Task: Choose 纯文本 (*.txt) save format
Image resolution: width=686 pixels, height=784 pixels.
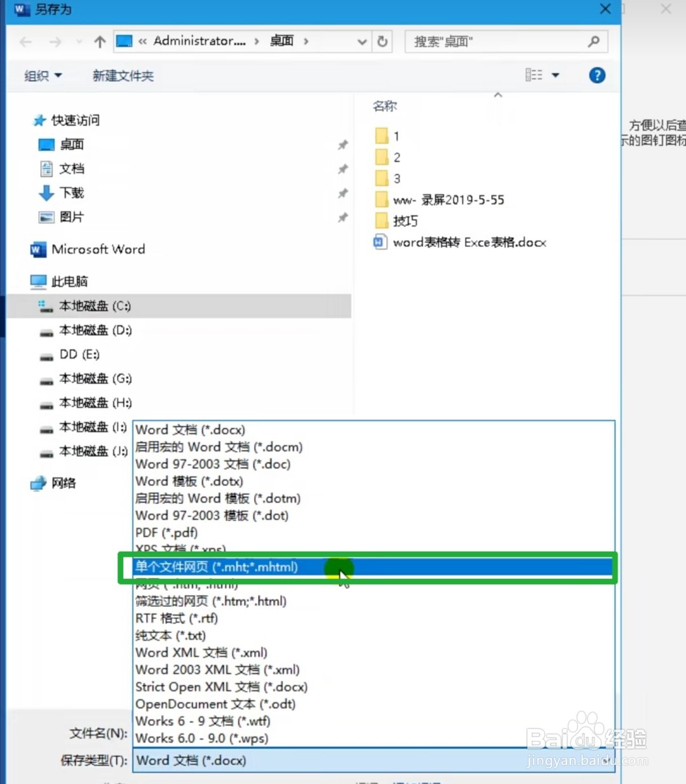Action: click(x=170, y=635)
